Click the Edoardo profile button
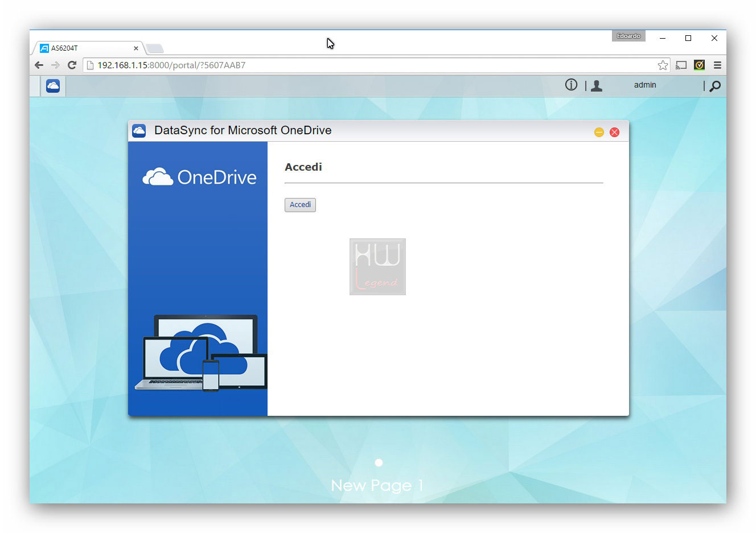The image size is (756, 533). pos(628,36)
